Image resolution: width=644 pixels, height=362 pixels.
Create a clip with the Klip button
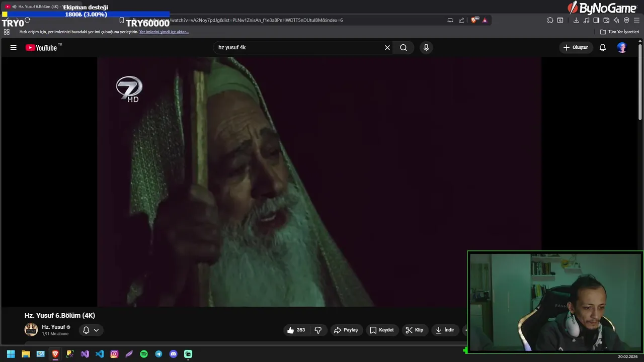click(x=415, y=330)
